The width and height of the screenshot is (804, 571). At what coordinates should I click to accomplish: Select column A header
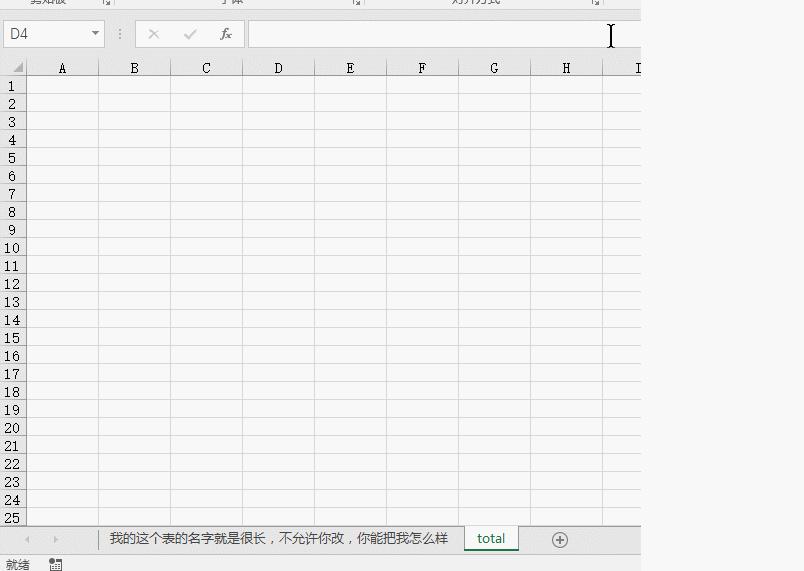pos(63,68)
